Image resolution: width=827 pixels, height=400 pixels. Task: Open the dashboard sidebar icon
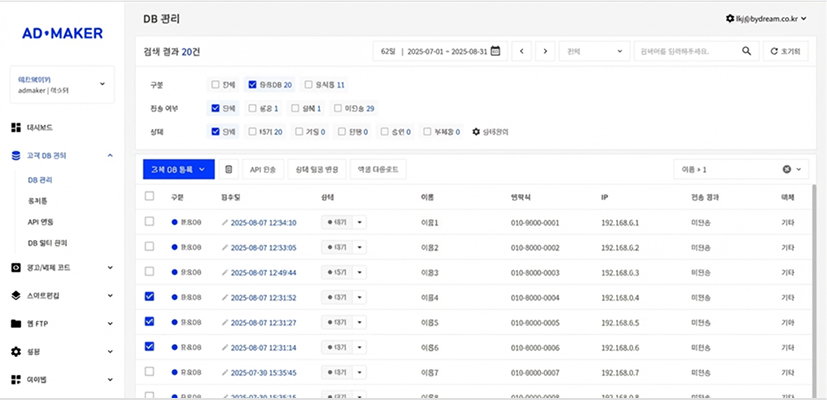pyautogui.click(x=16, y=127)
